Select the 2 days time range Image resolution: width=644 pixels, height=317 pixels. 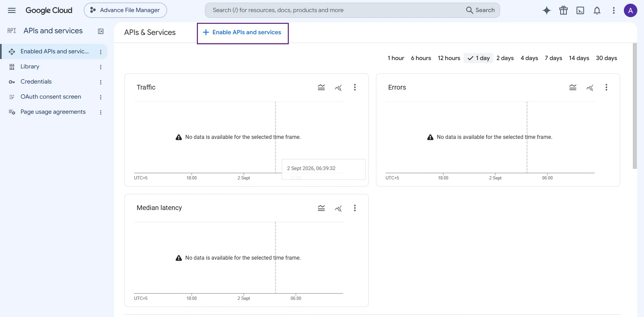pos(505,58)
